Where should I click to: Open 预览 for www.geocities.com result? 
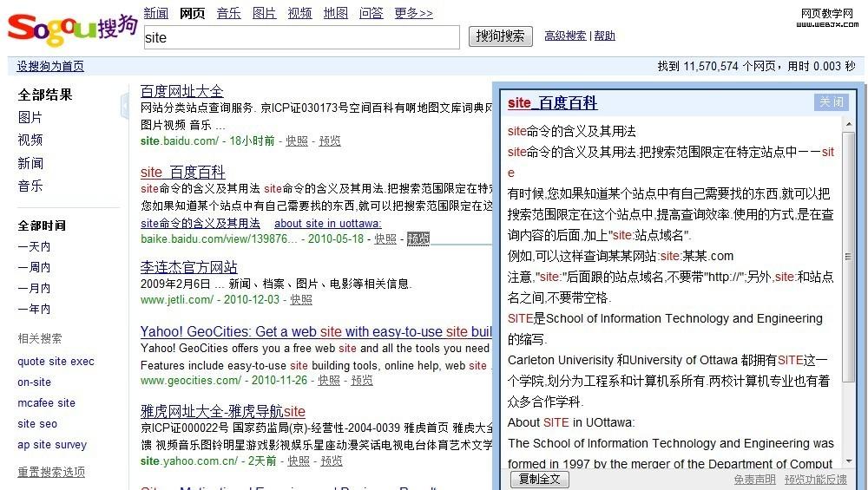tap(362, 381)
